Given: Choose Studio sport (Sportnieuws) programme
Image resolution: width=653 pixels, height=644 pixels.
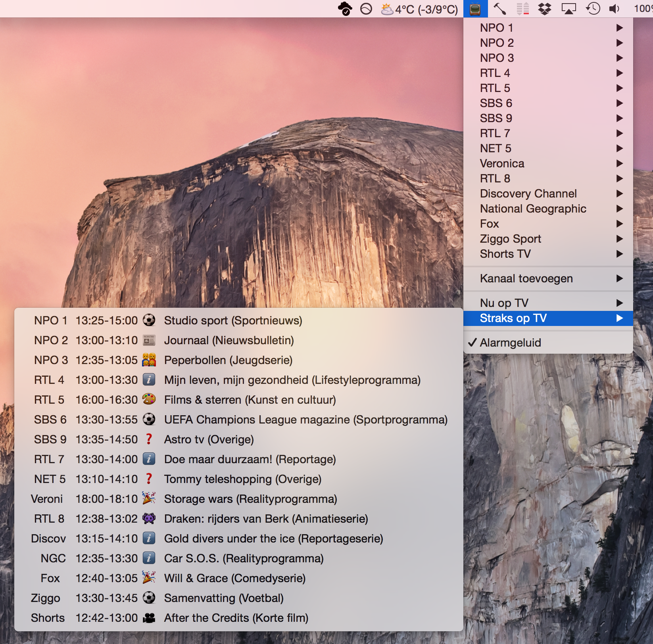Looking at the screenshot, I should click(x=233, y=320).
